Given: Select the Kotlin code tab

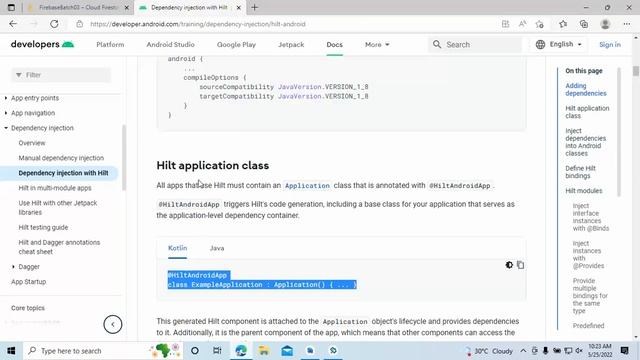Looking at the screenshot, I should [x=178, y=248].
